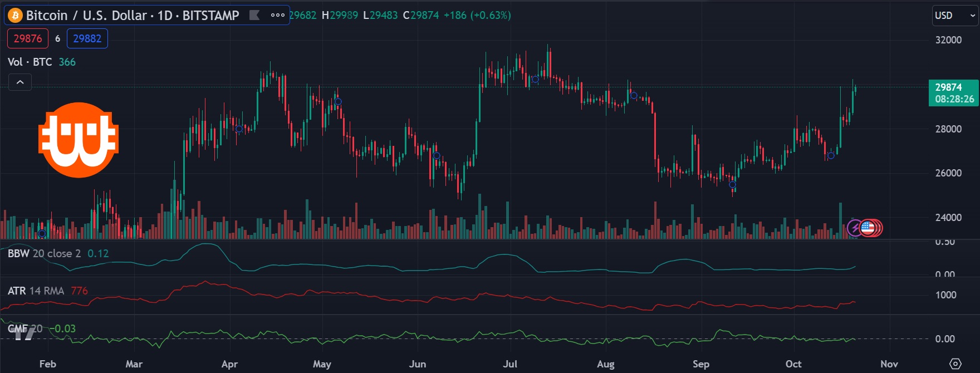Click the circle marker on the September low candles
The width and height of the screenshot is (980, 373).
(732, 184)
